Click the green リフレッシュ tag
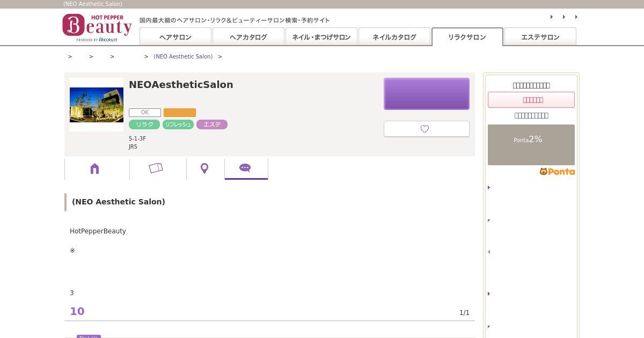The height and width of the screenshot is (338, 644). click(x=178, y=124)
